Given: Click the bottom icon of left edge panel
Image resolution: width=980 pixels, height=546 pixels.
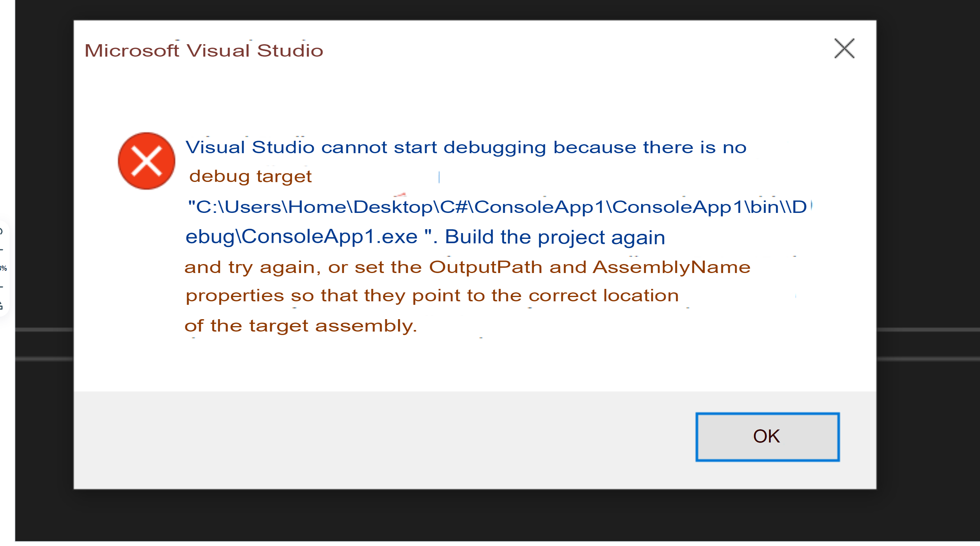Looking at the screenshot, I should [x=1, y=306].
